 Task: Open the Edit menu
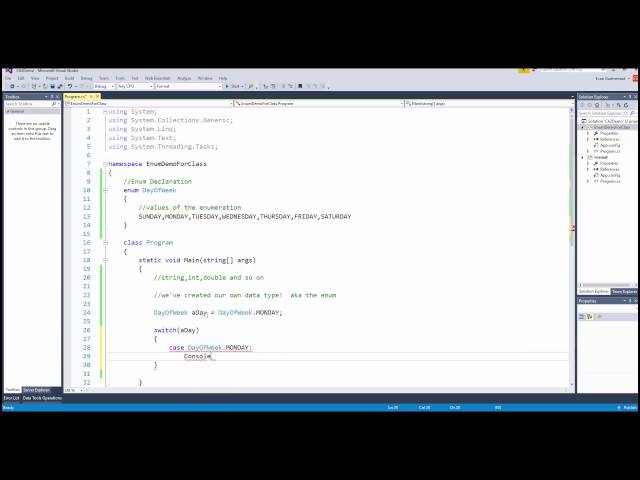point(21,78)
